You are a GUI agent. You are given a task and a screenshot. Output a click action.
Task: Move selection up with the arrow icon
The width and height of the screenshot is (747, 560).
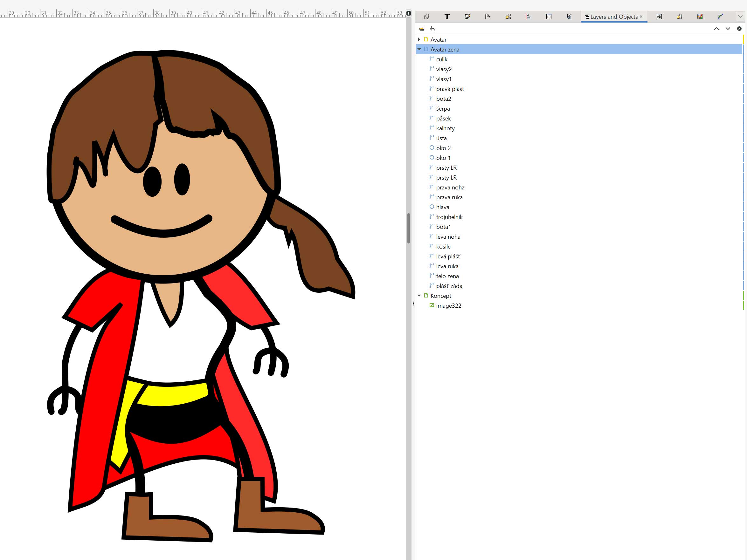(x=716, y=29)
